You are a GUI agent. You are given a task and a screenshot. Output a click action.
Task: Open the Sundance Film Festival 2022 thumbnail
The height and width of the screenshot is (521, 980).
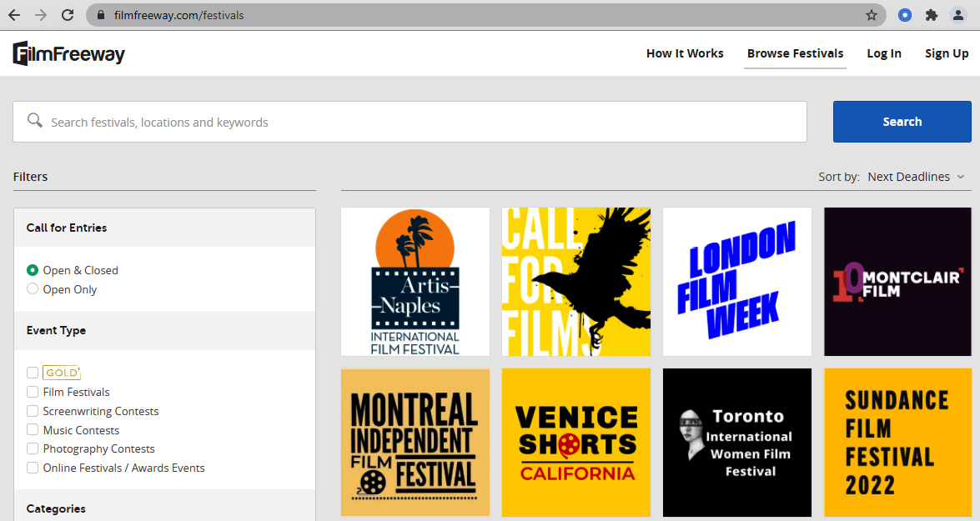pos(897,443)
